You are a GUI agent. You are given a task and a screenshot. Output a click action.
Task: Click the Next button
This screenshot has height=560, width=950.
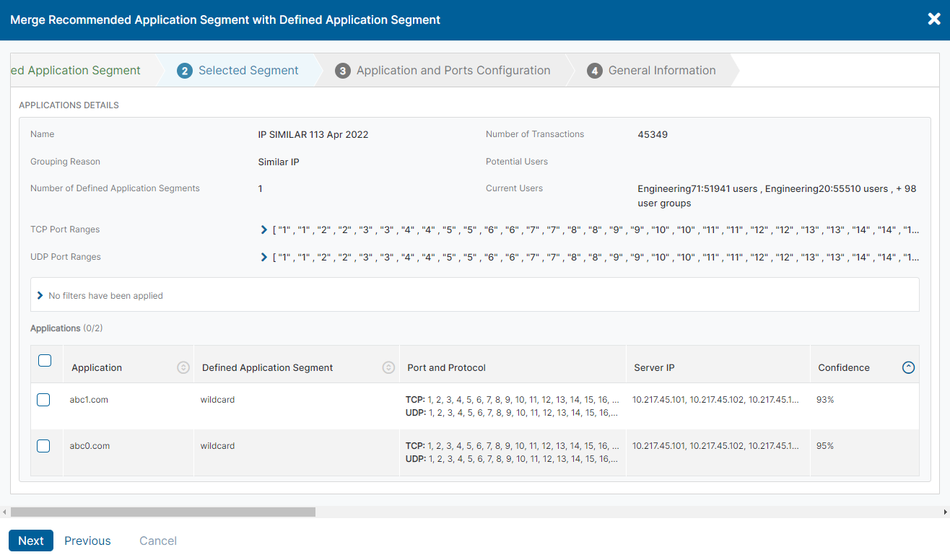point(30,540)
